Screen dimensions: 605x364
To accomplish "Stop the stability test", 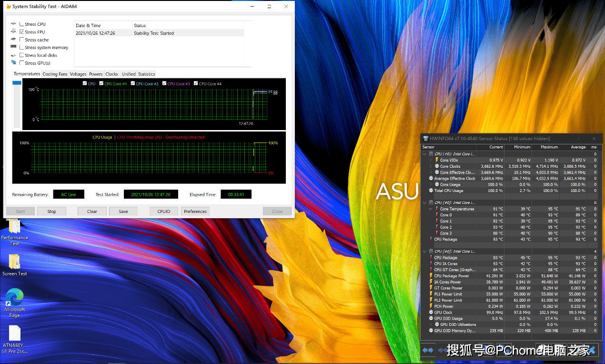I will (x=51, y=211).
